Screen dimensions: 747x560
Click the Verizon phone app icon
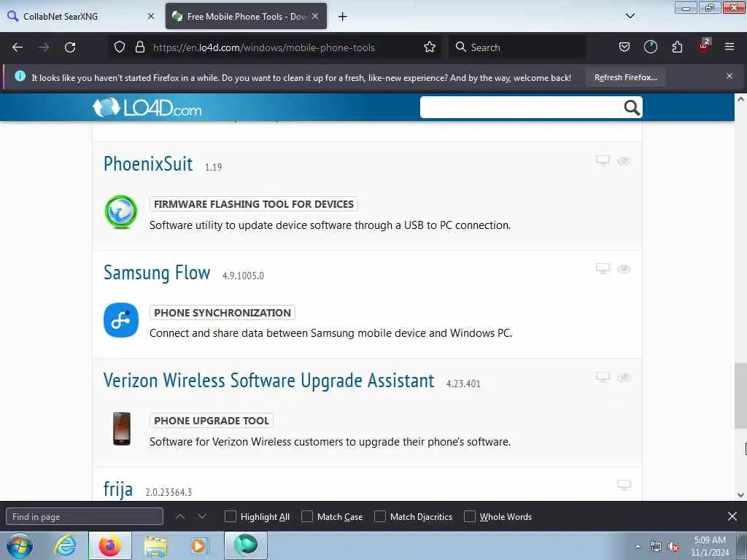pyautogui.click(x=122, y=429)
